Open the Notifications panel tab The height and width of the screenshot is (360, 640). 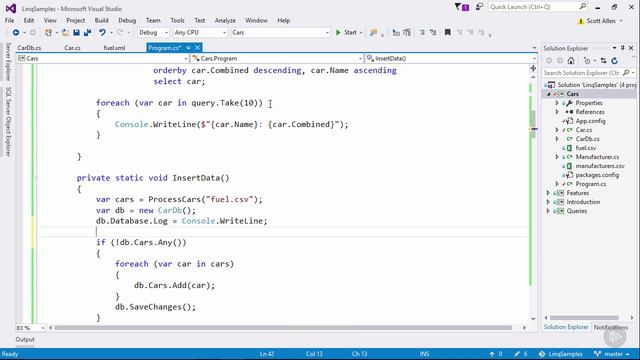click(611, 327)
